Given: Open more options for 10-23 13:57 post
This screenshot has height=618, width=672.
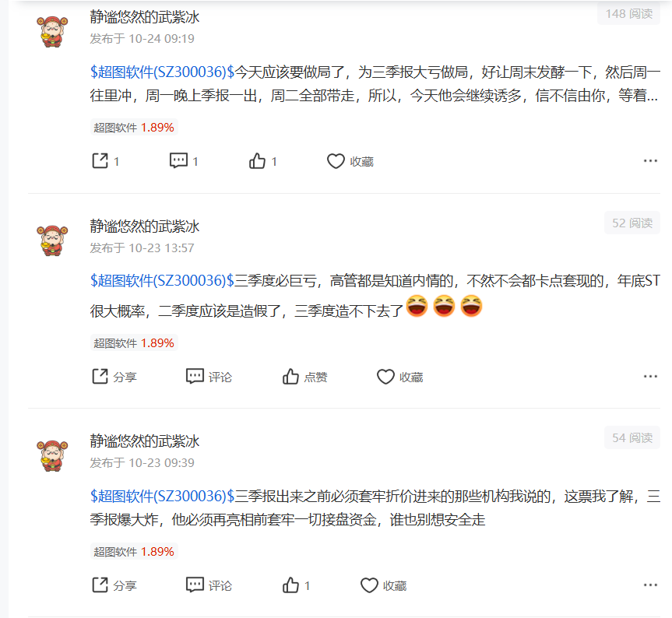Looking at the screenshot, I should (x=650, y=377).
